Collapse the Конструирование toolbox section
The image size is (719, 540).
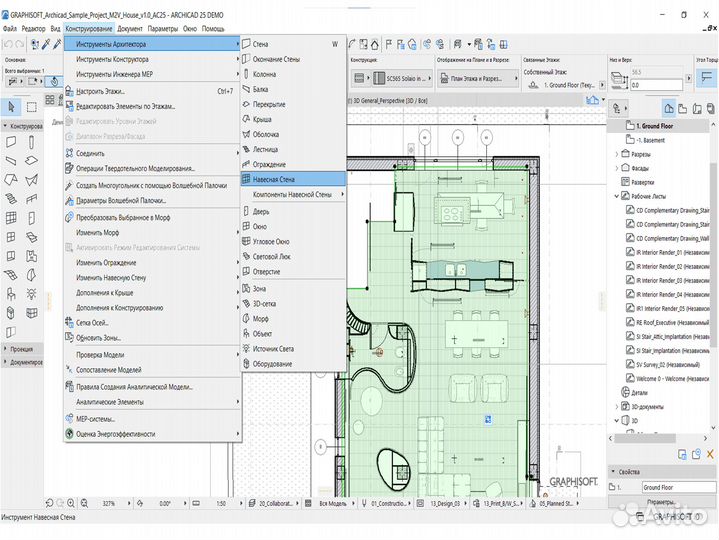[x=6, y=126]
